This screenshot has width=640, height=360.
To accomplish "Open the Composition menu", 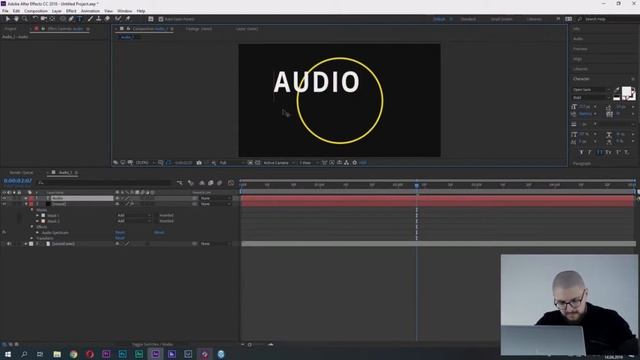I will point(36,11).
